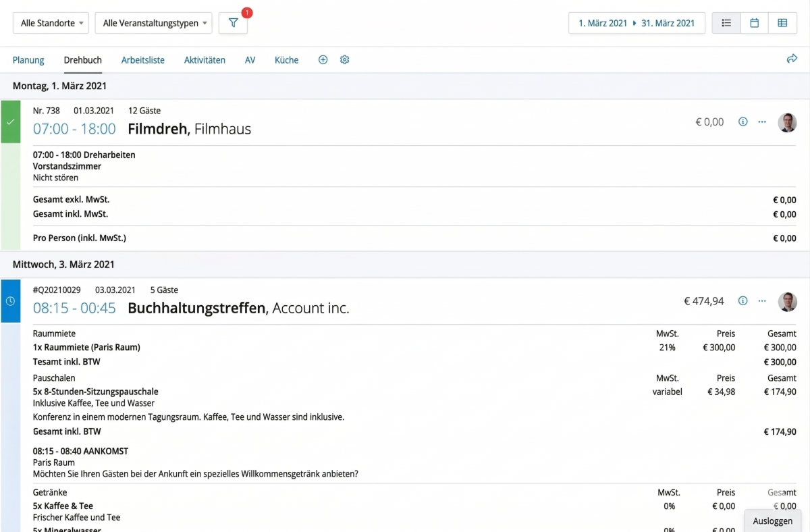Image resolution: width=810 pixels, height=532 pixels.
Task: Add new tab with plus icon
Action: (x=323, y=60)
